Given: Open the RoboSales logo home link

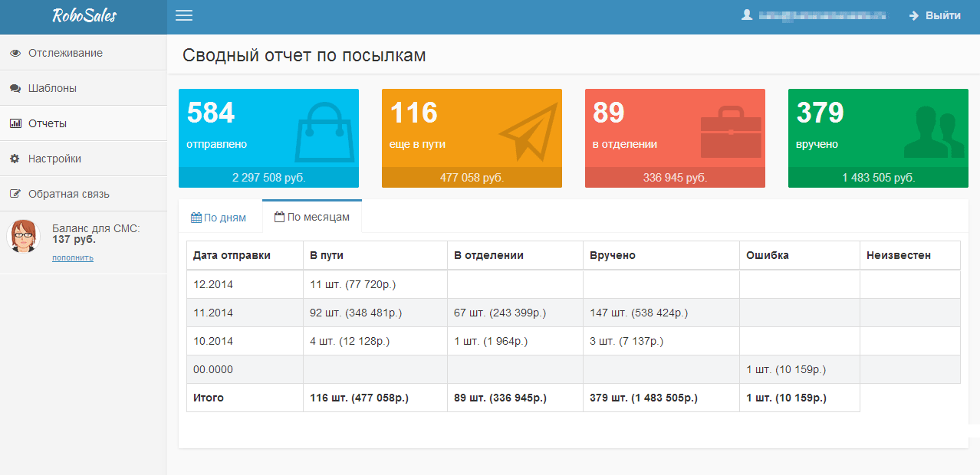Looking at the screenshot, I should (x=84, y=16).
